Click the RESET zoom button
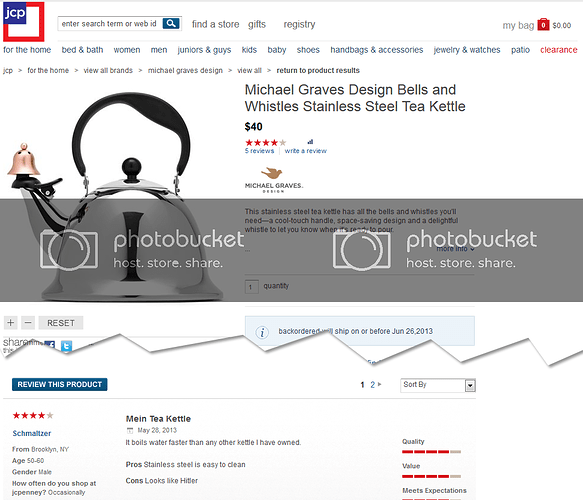 61,323
